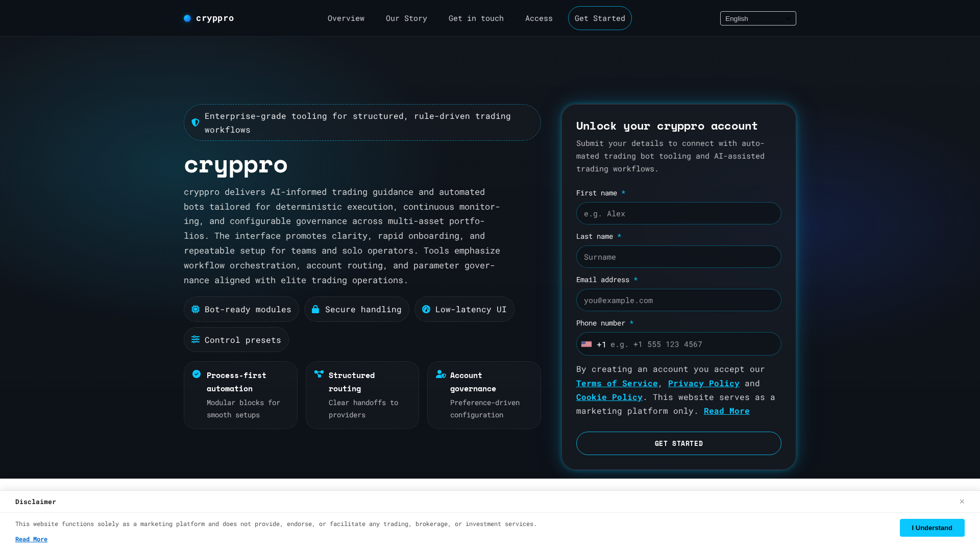Image resolution: width=980 pixels, height=551 pixels.
Task: Click the Clear handoffs to providers text
Action: coord(363,409)
